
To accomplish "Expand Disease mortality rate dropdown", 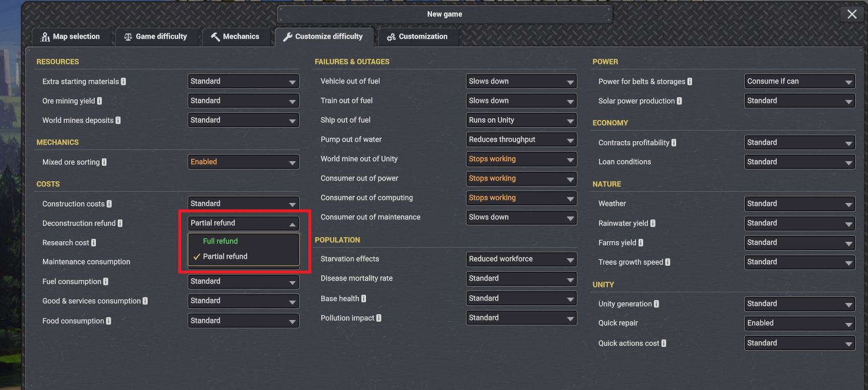I will point(521,278).
